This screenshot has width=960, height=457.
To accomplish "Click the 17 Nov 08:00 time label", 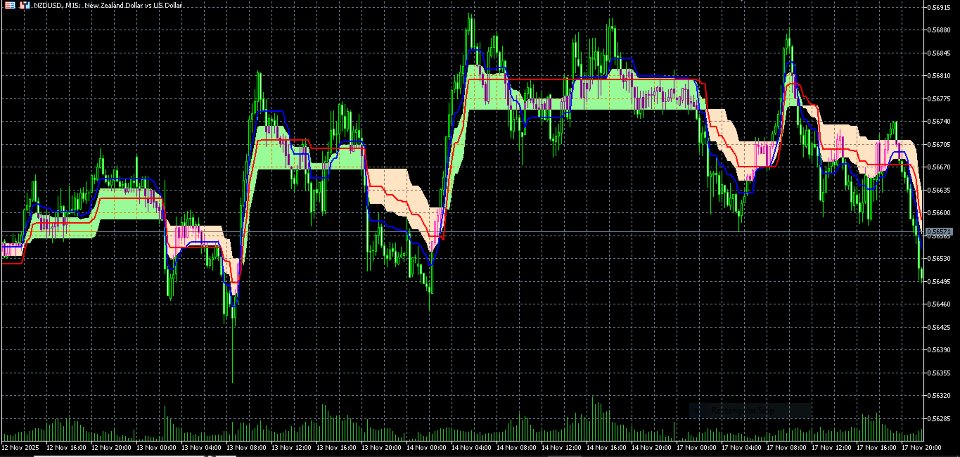I will [787, 447].
